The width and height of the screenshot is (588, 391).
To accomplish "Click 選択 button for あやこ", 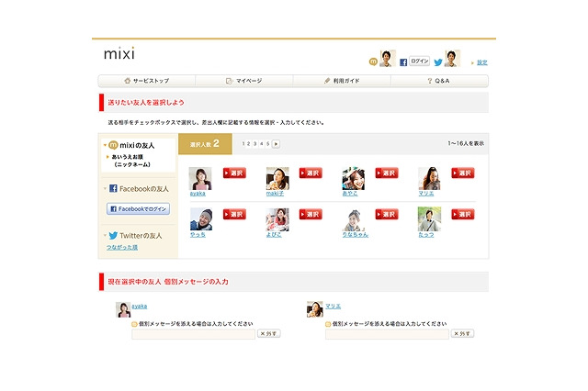I will point(387,173).
